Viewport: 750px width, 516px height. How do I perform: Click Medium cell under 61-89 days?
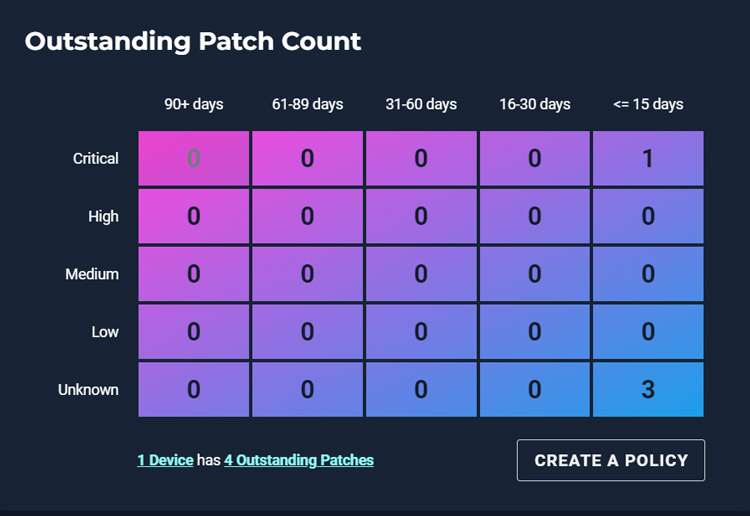click(x=307, y=274)
